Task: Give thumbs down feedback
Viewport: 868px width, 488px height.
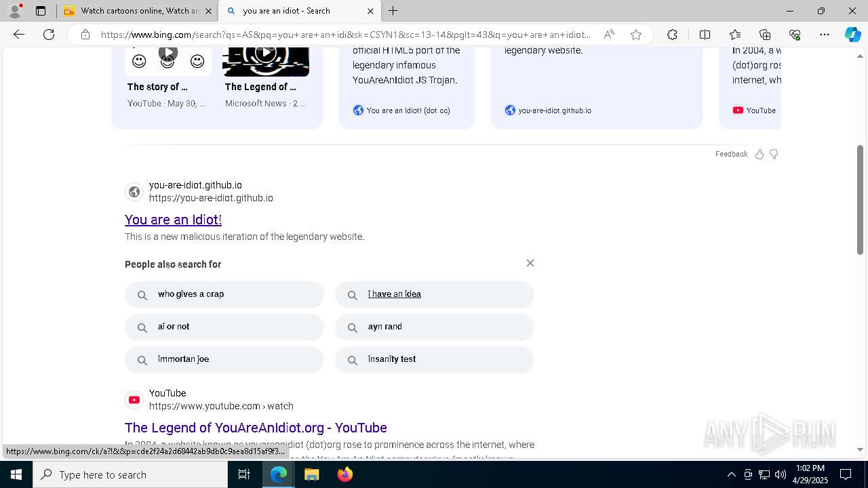Action: click(x=774, y=154)
